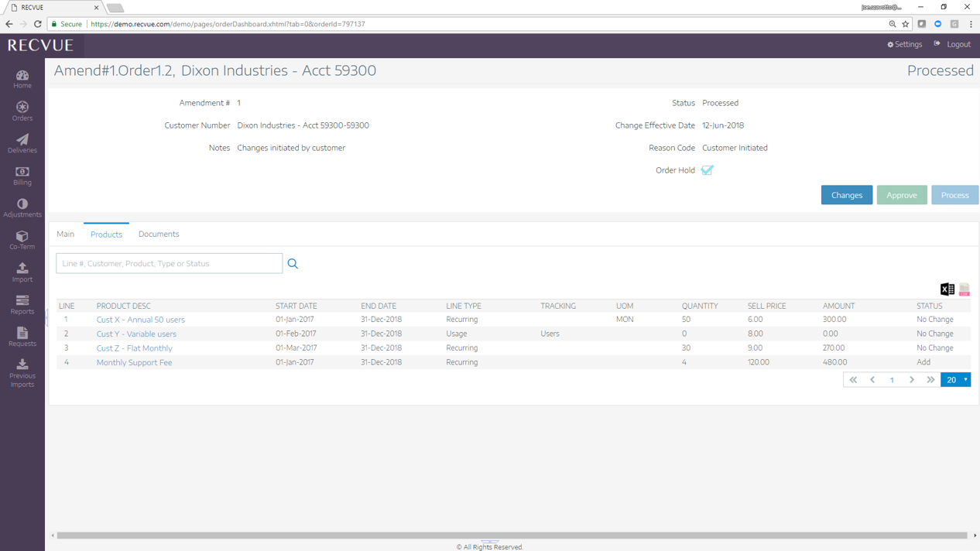Go back in browser history

9,24
